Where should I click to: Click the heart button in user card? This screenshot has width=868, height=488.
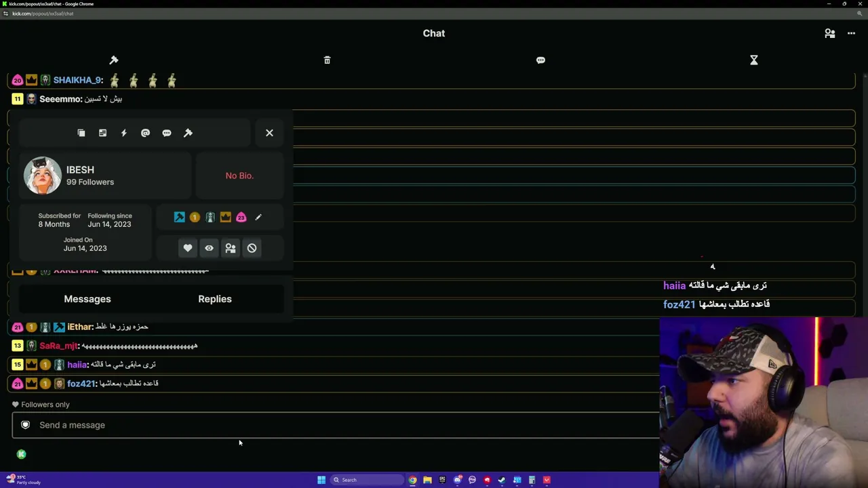click(188, 248)
